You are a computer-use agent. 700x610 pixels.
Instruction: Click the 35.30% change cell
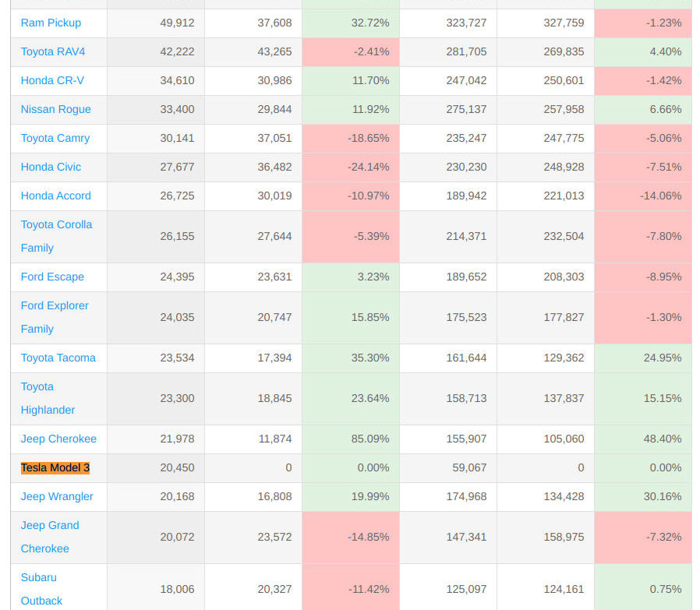click(351, 358)
